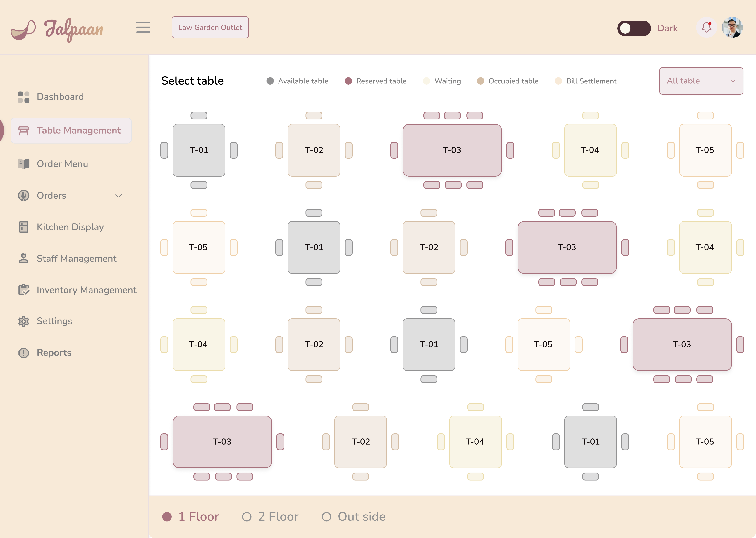Open the Reports menu item
This screenshot has height=538, width=756.
point(54,353)
